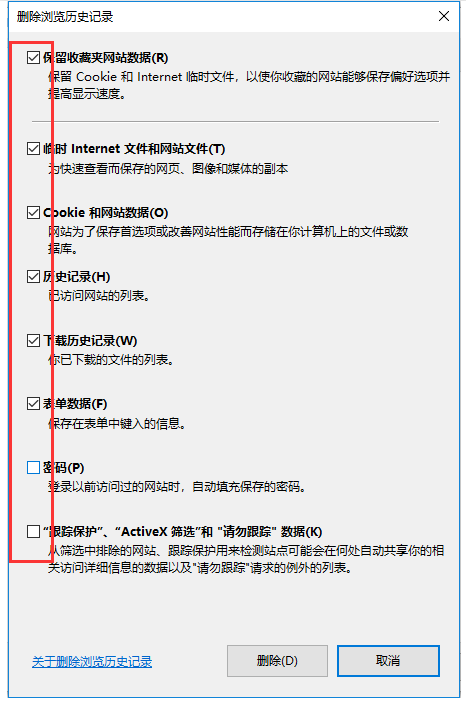This screenshot has height=703, width=466.
Task: Click the 临时 Internet 文件和网站文件(T) label text
Action: [134, 148]
